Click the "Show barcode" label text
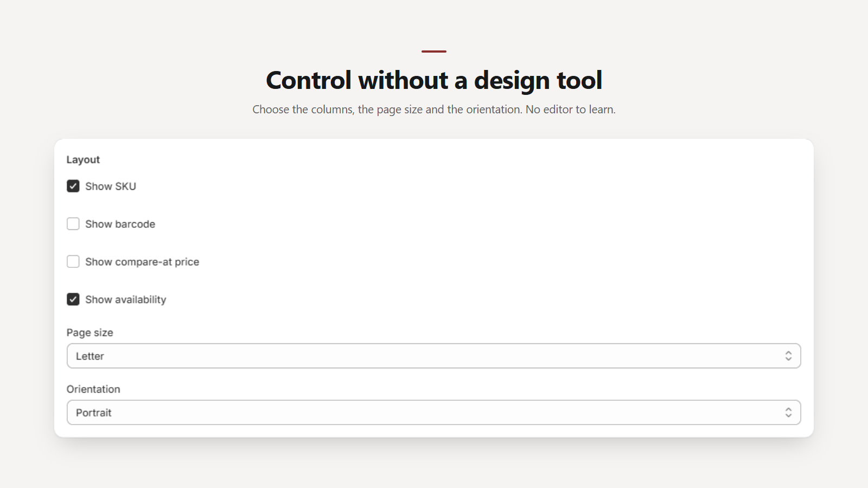Screen dimensions: 868x488 point(120,224)
